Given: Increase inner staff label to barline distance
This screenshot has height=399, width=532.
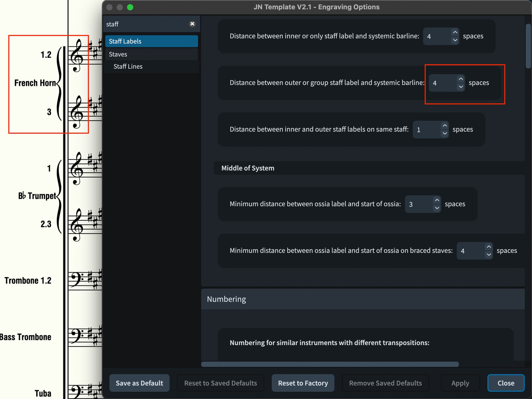Looking at the screenshot, I should click(455, 32).
